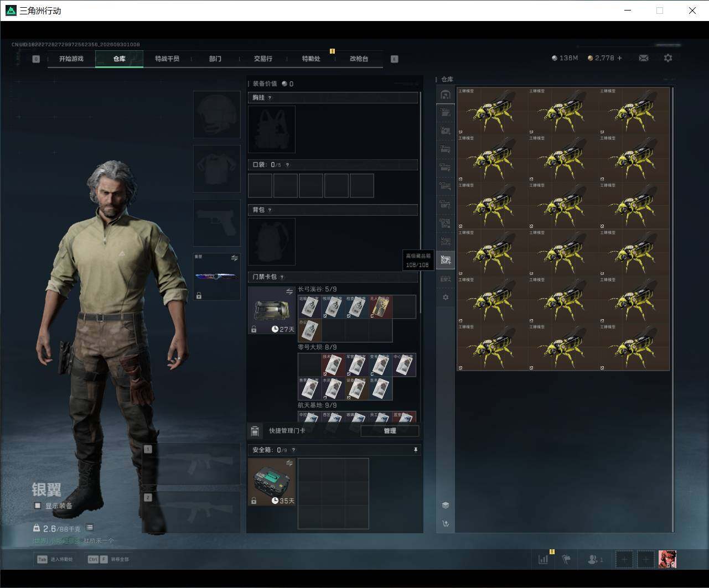Open the stats chart icon in bottom bar
Screen dimensions: 709x588
pyautogui.click(x=544, y=559)
